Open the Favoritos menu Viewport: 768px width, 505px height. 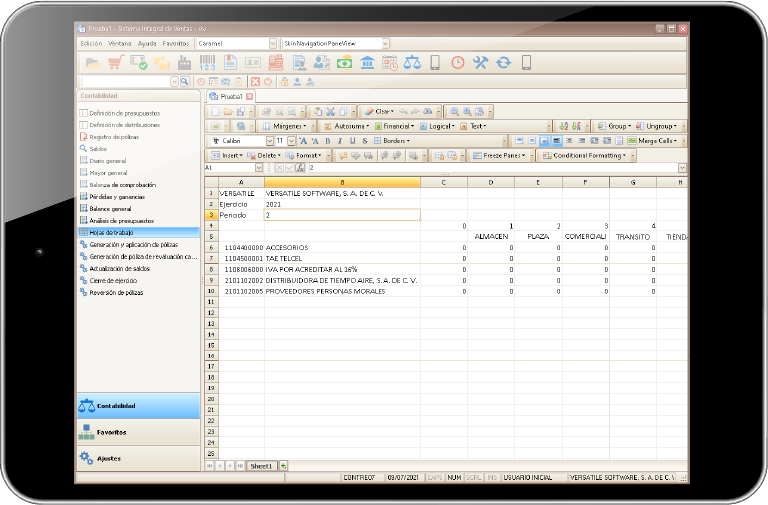click(176, 44)
